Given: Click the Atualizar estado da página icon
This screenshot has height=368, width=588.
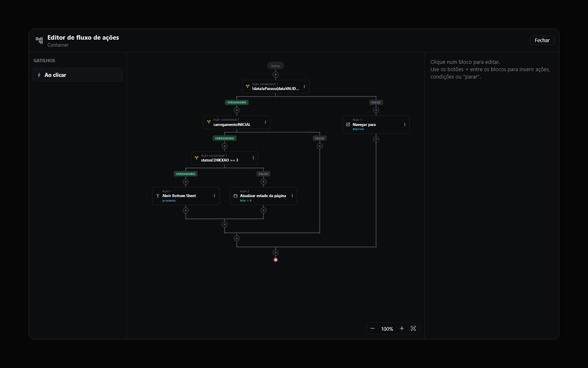Looking at the screenshot, I should [235, 196].
